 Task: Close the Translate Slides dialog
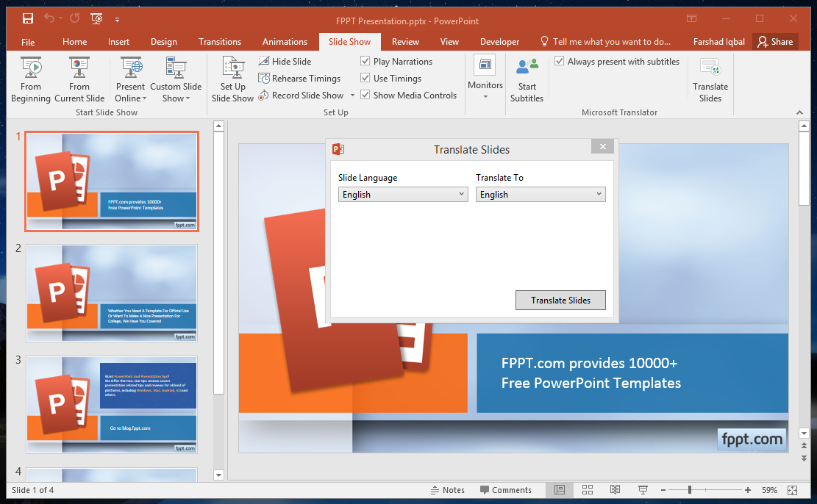click(602, 146)
